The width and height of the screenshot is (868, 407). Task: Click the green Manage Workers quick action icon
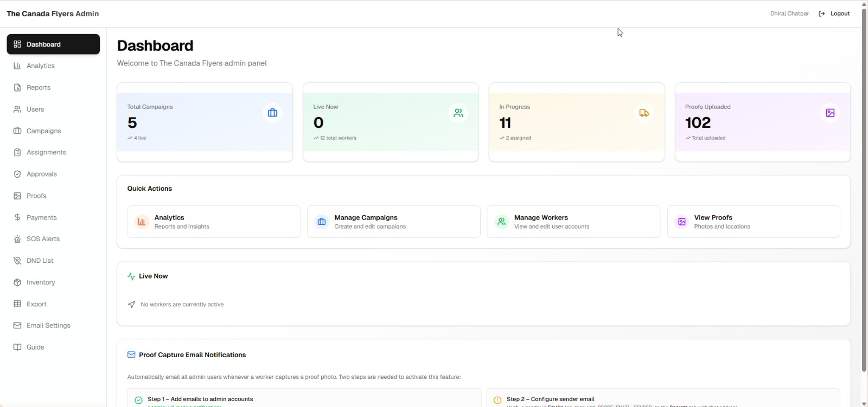coord(502,222)
